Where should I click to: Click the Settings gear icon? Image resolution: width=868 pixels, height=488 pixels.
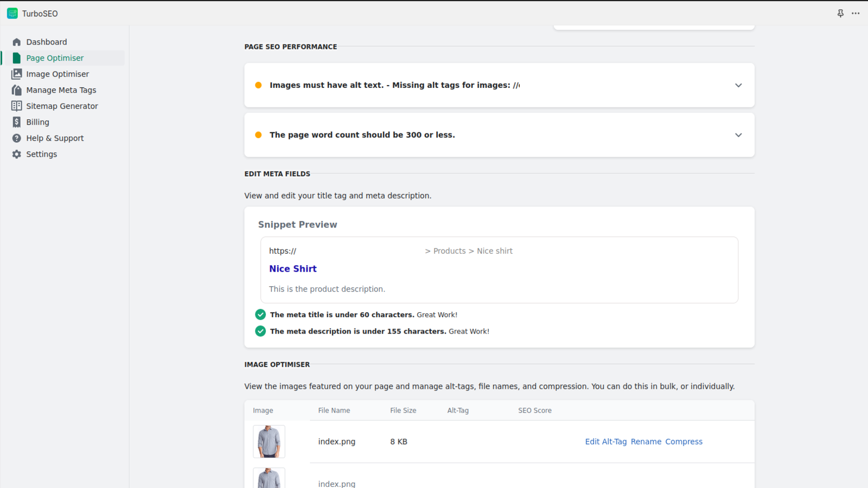pyautogui.click(x=17, y=154)
